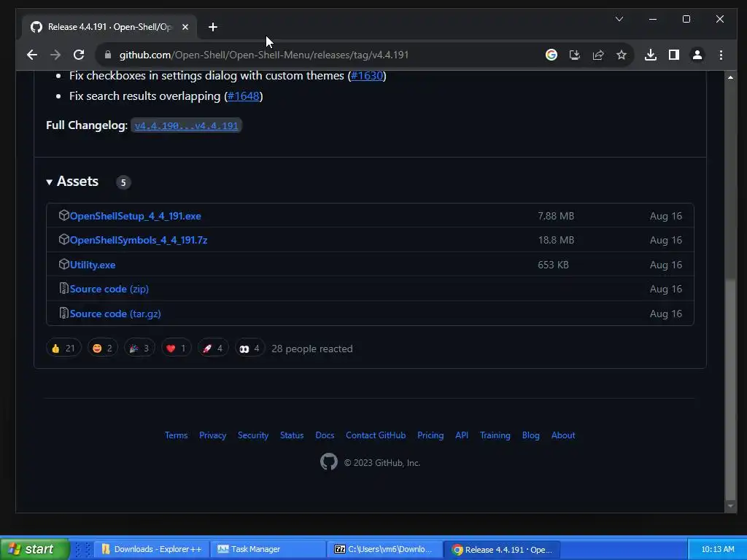Close the Release 4.4.191 tab
747x560 pixels.
click(x=185, y=27)
